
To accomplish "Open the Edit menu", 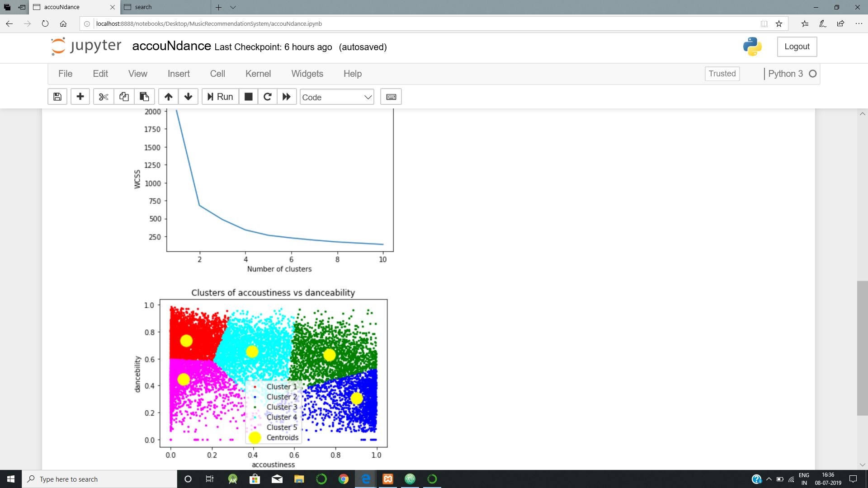I will tap(100, 74).
